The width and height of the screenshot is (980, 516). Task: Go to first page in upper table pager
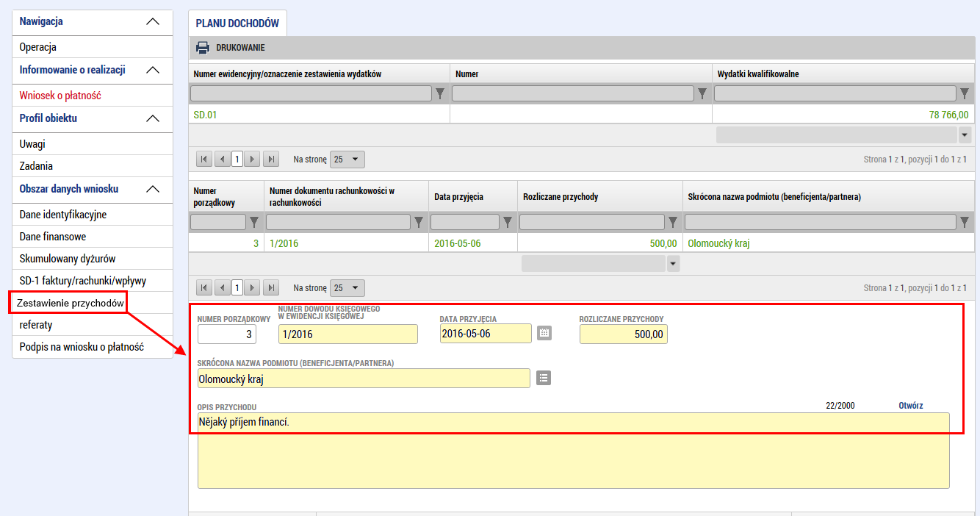[x=205, y=159]
